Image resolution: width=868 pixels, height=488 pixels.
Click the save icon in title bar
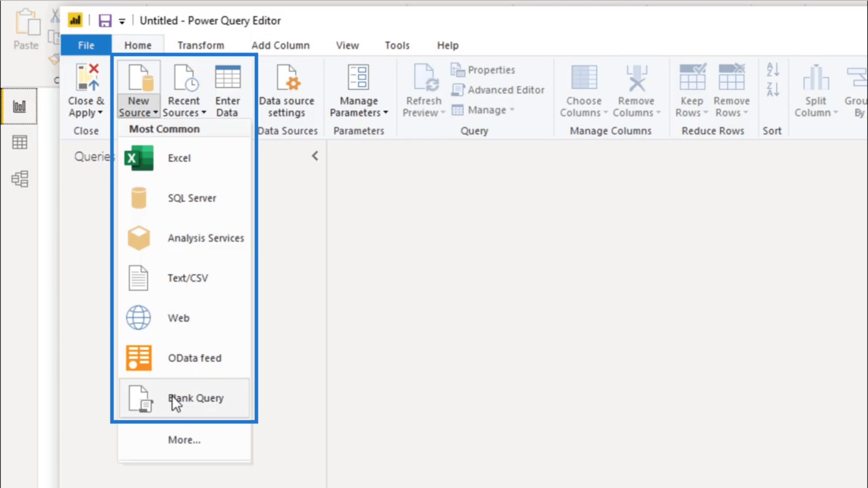click(105, 21)
